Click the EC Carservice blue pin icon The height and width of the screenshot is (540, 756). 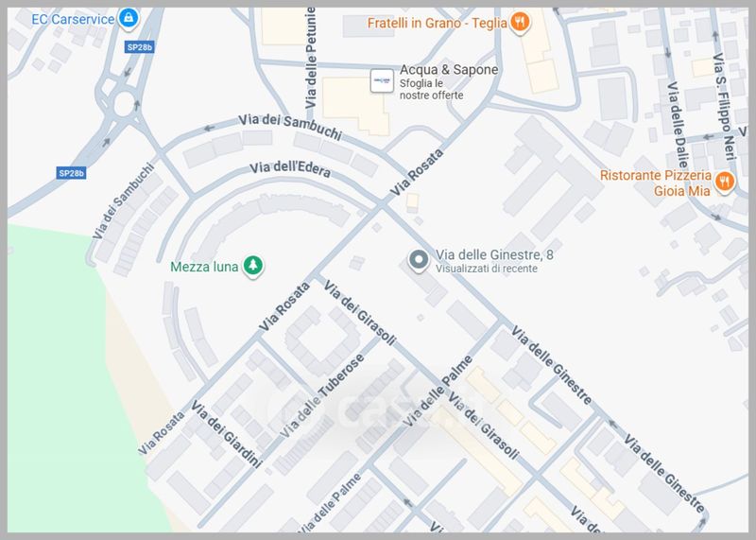point(129,19)
